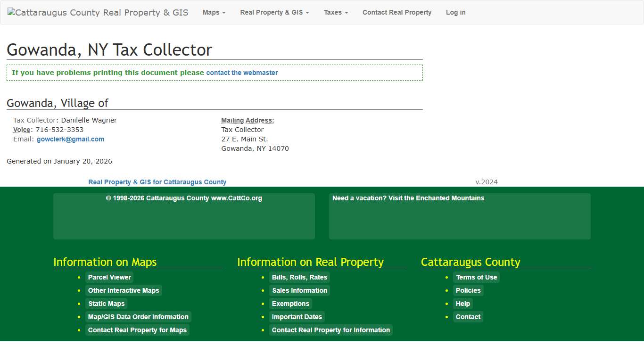The image size is (644, 362).
Task: Open the Maps dropdown menu
Action: coord(214,12)
